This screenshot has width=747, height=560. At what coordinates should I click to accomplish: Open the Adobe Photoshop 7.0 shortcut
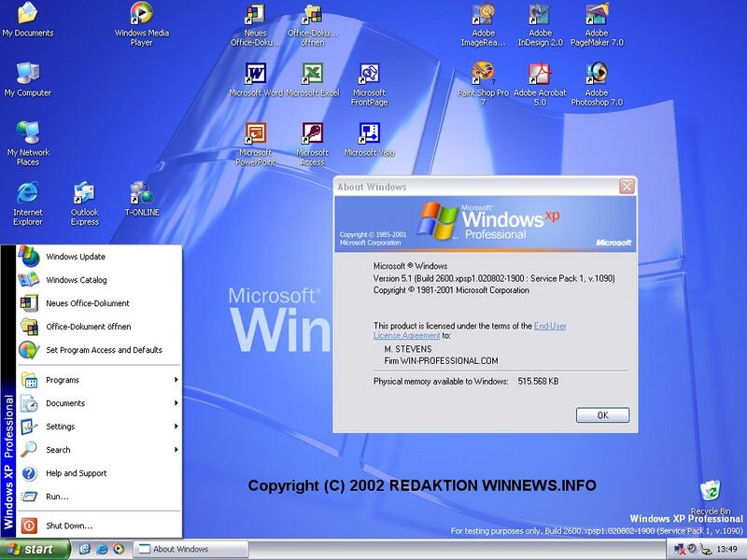coord(597,74)
